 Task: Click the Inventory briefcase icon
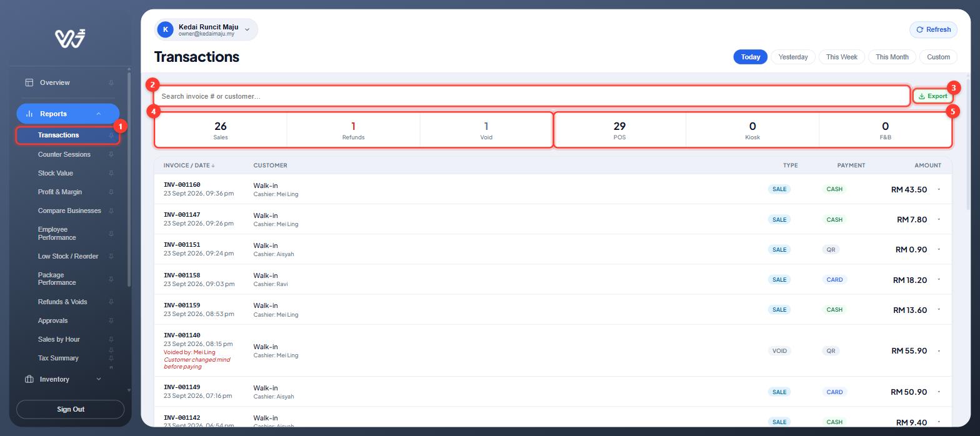click(x=29, y=379)
